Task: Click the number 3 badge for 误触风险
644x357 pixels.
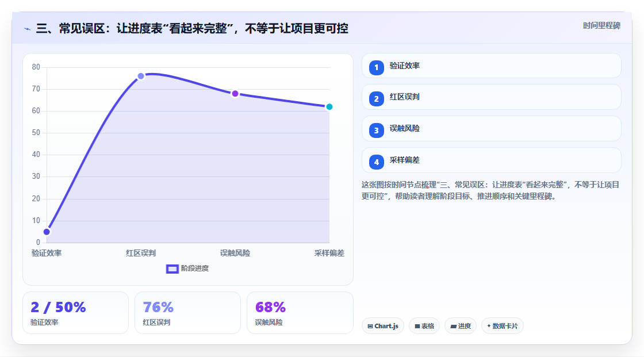Action: pyautogui.click(x=376, y=130)
